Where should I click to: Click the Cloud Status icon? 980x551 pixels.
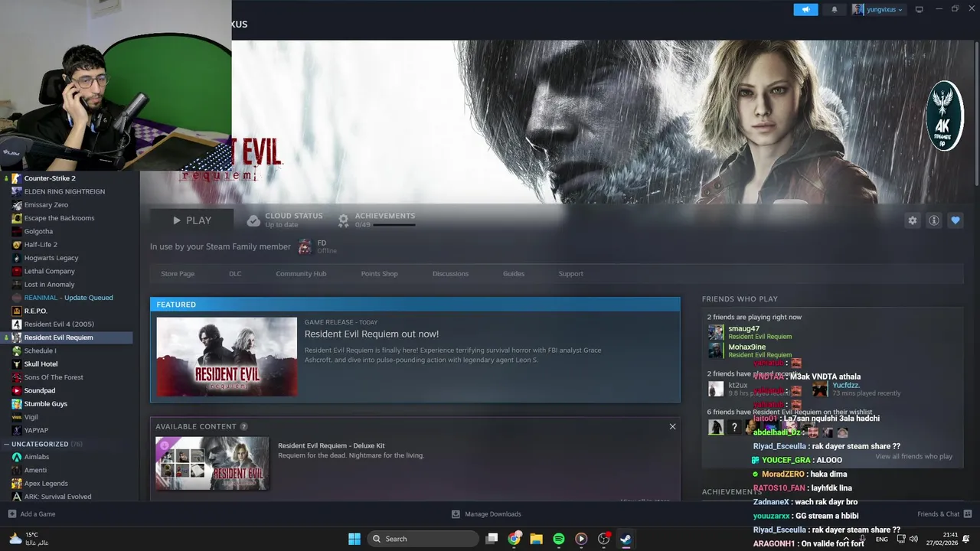253,220
